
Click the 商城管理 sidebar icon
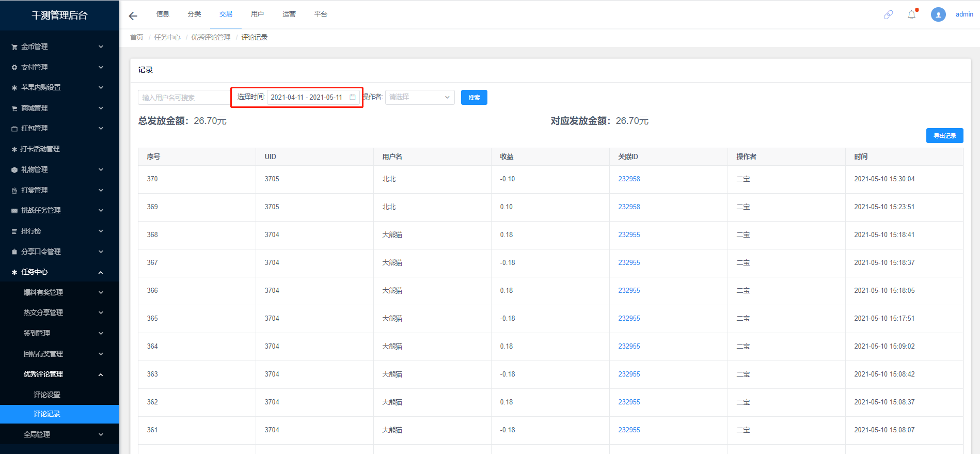pos(14,108)
